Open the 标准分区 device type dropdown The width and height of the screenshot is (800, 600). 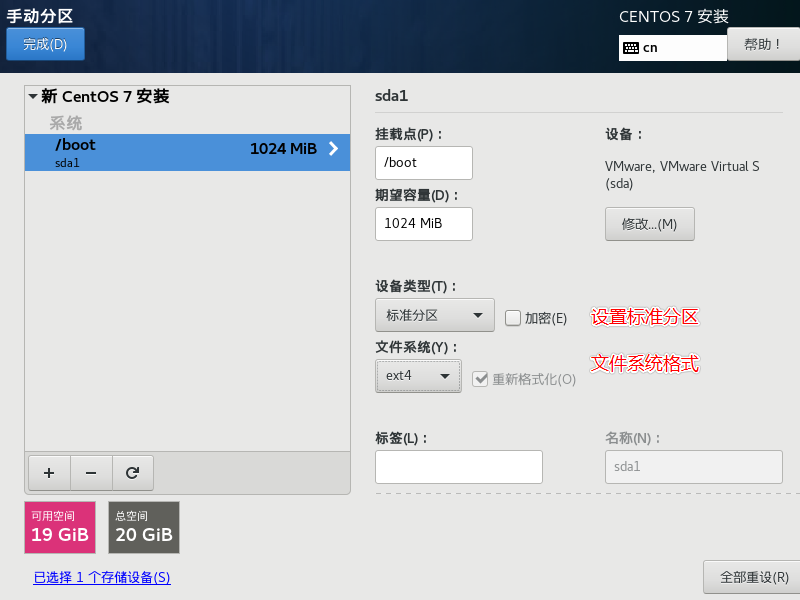(x=435, y=315)
